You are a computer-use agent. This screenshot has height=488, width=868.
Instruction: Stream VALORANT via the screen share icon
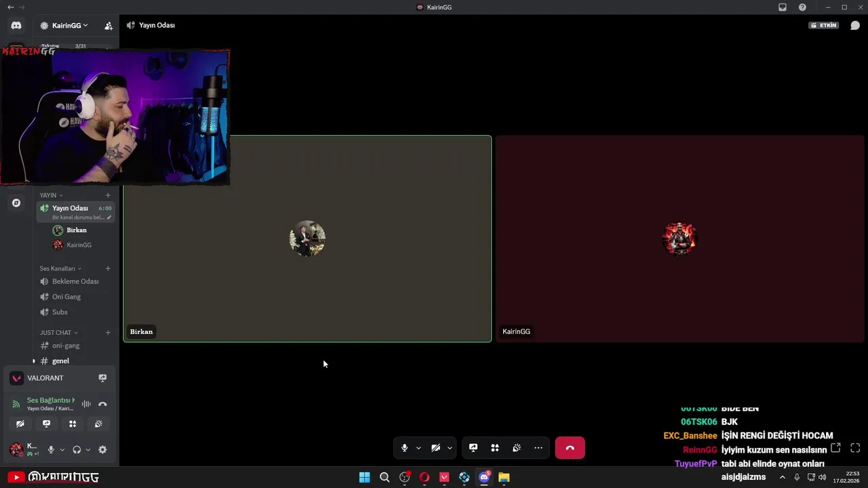pyautogui.click(x=102, y=378)
